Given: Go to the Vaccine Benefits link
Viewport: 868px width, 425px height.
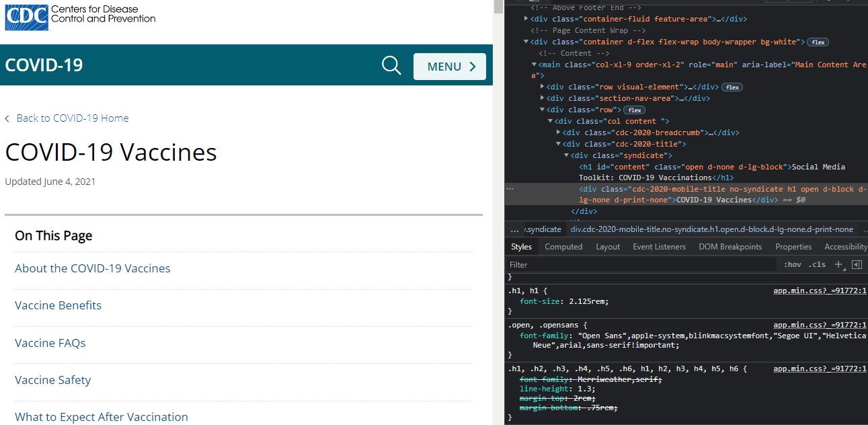Looking at the screenshot, I should click(58, 305).
